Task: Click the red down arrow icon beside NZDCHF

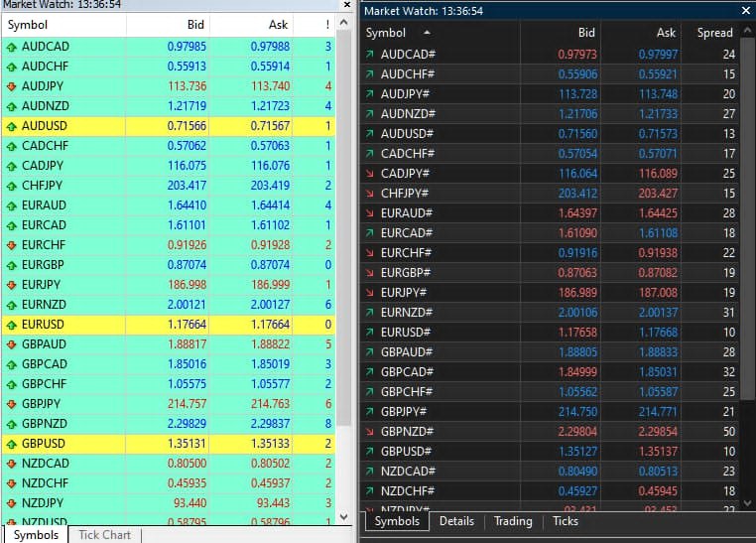Action: (x=12, y=483)
